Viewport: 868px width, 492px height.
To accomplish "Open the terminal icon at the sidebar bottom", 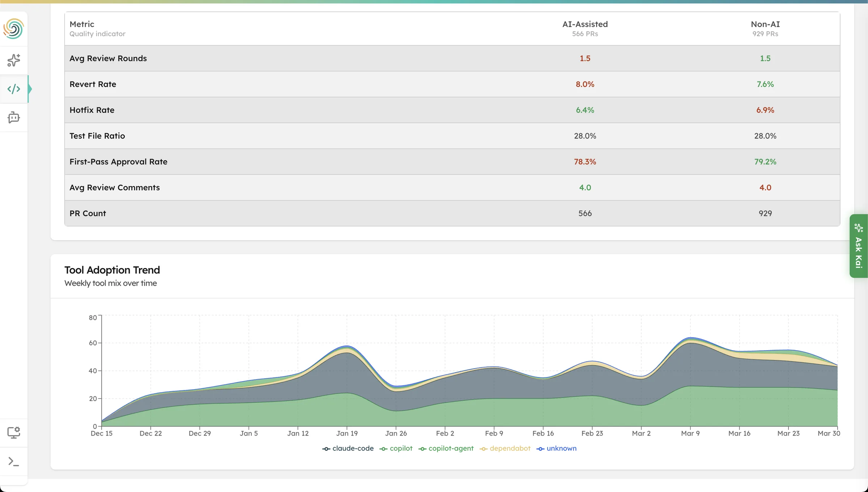I will coord(14,462).
